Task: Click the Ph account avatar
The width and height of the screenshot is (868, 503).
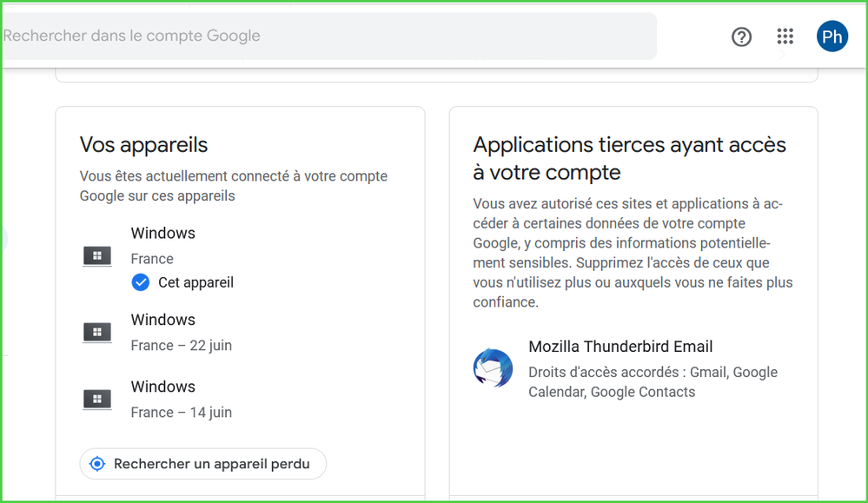Action: coord(832,36)
